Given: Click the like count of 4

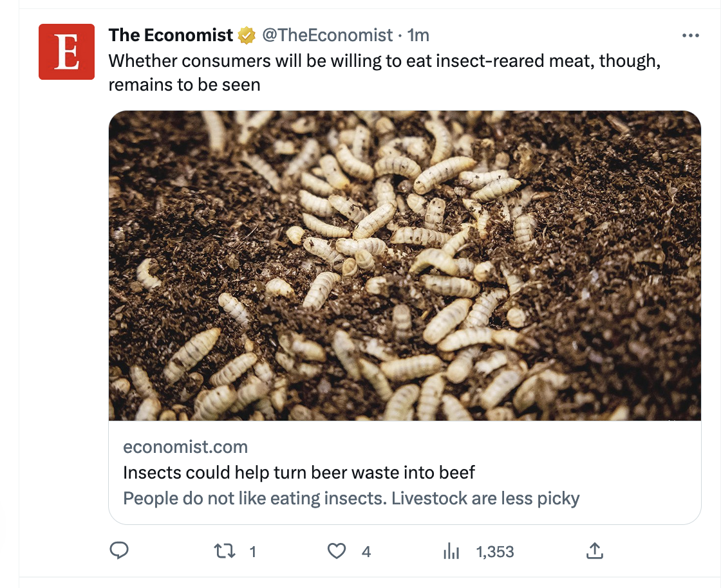Looking at the screenshot, I should point(366,551).
